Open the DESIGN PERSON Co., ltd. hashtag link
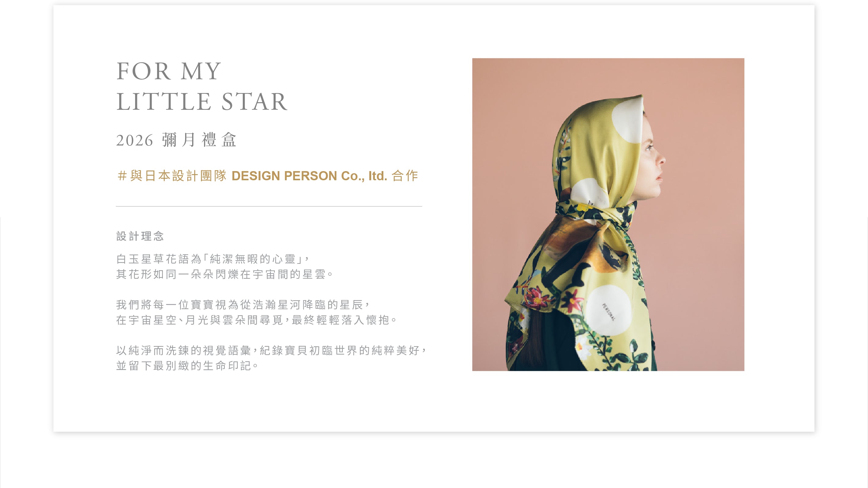Image resolution: width=868 pixels, height=488 pixels. point(309,176)
